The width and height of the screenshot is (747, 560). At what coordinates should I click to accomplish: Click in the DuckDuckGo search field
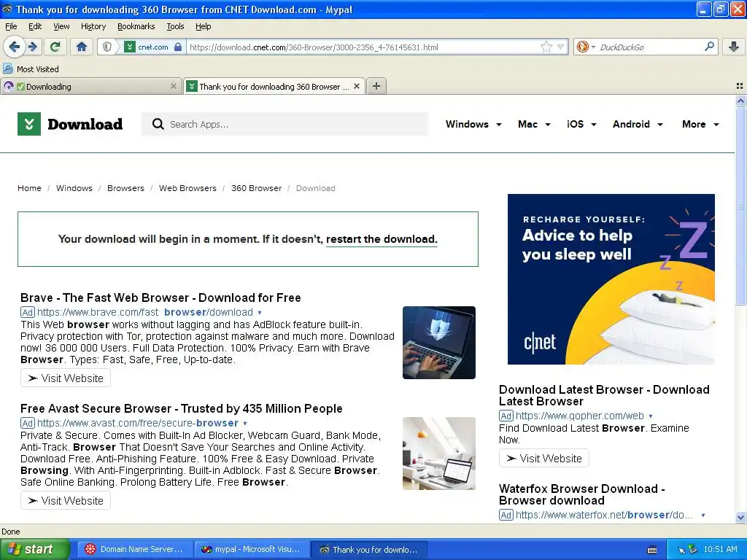click(x=650, y=47)
